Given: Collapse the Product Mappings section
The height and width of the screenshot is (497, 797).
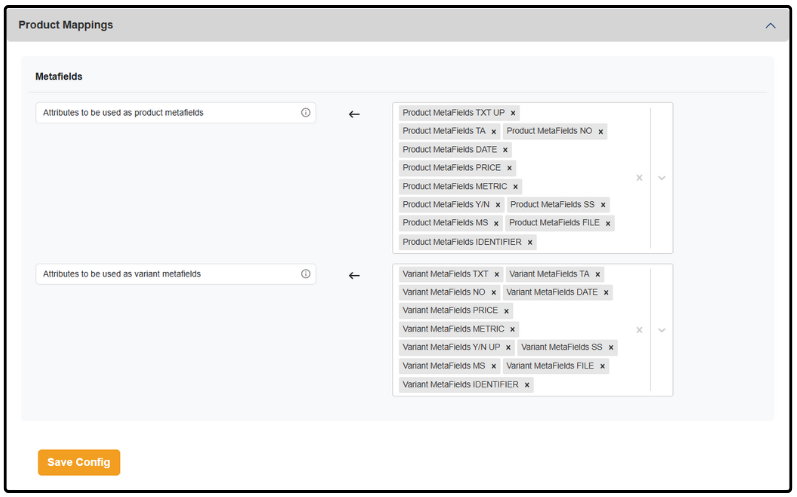Looking at the screenshot, I should [x=771, y=25].
